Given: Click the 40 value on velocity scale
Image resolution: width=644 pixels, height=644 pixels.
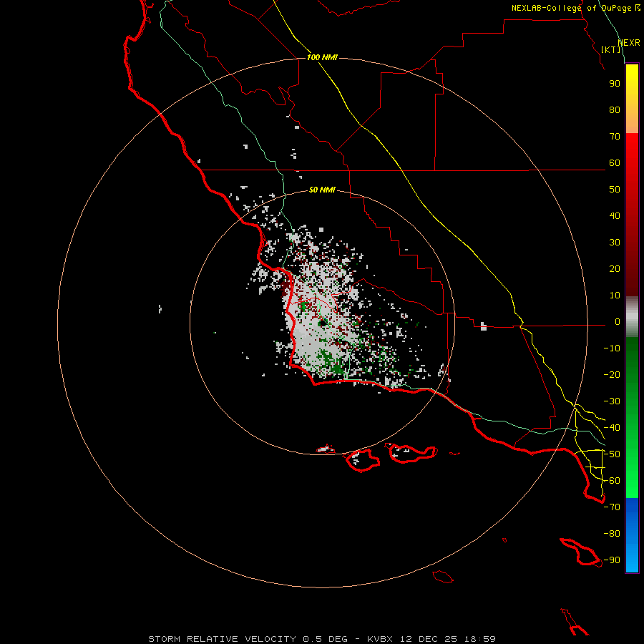Looking at the screenshot, I should pos(615,215).
